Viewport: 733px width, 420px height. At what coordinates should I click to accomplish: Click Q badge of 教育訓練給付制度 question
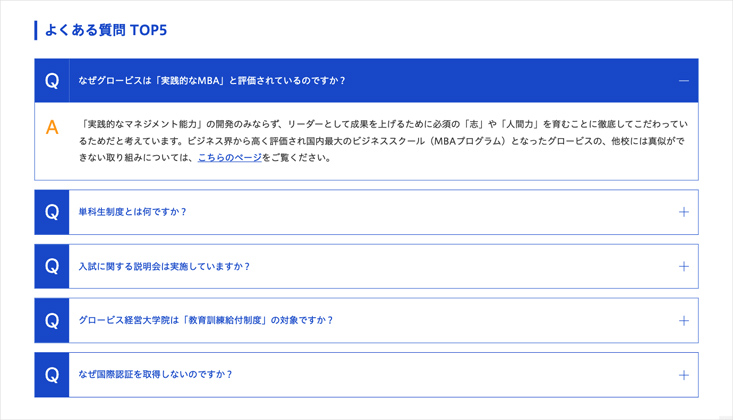point(52,320)
